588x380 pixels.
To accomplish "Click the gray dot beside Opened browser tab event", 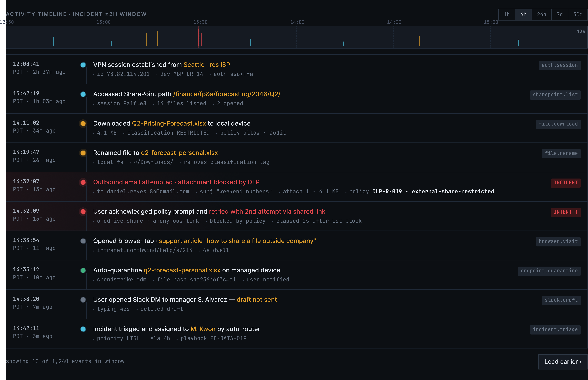I will [83, 241].
